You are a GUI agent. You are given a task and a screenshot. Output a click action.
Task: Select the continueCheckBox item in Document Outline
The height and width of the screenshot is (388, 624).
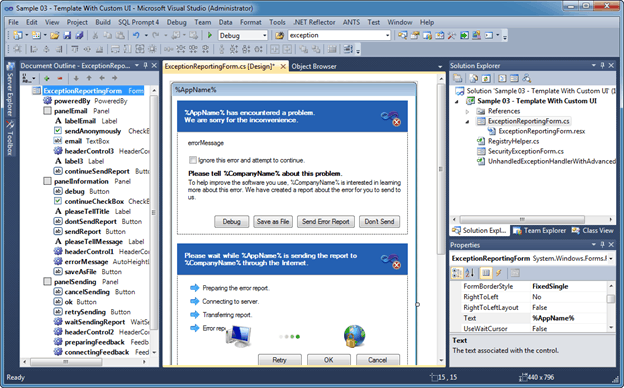point(94,201)
